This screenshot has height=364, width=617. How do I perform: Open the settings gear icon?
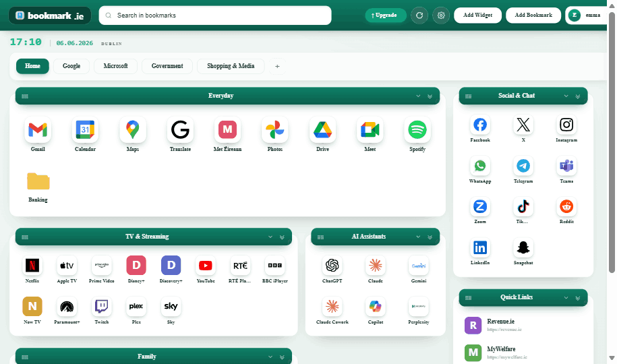point(441,16)
